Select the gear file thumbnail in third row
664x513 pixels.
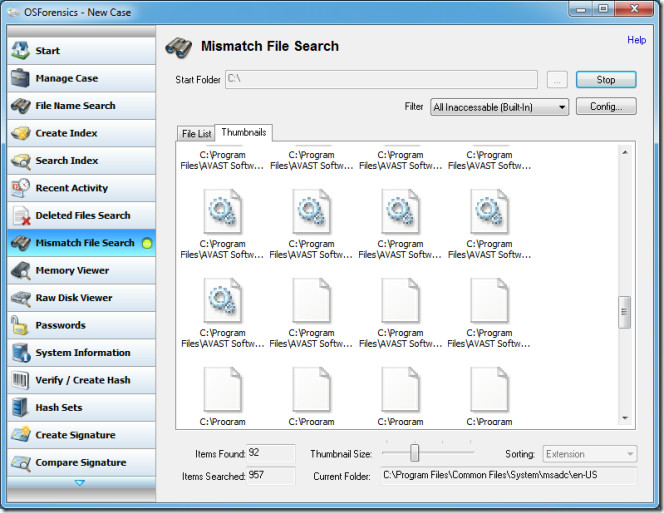[x=222, y=300]
